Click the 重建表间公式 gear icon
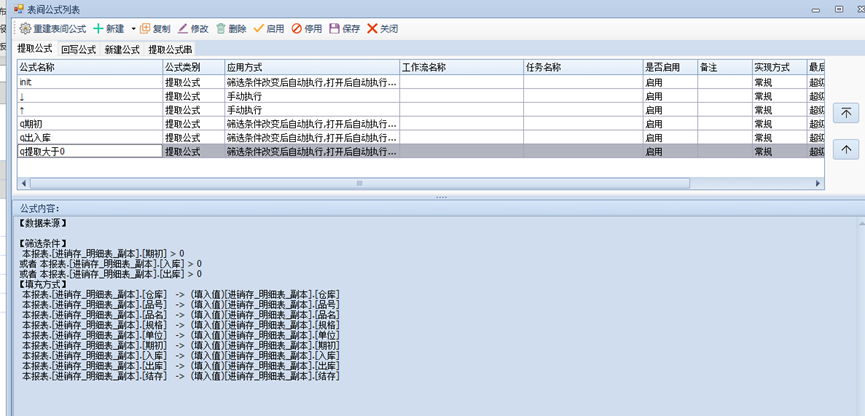Screen dimensions: 865x416 pos(26,29)
